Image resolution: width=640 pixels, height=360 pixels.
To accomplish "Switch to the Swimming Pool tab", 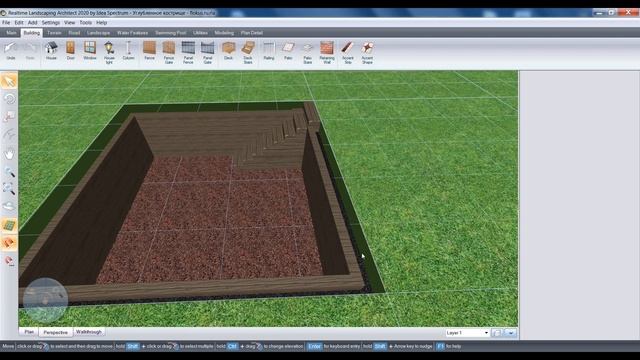I will click(x=171, y=33).
